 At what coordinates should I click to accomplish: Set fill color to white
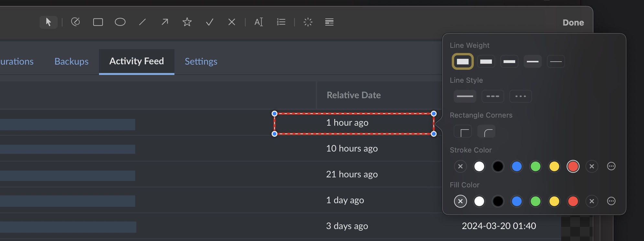point(479,201)
